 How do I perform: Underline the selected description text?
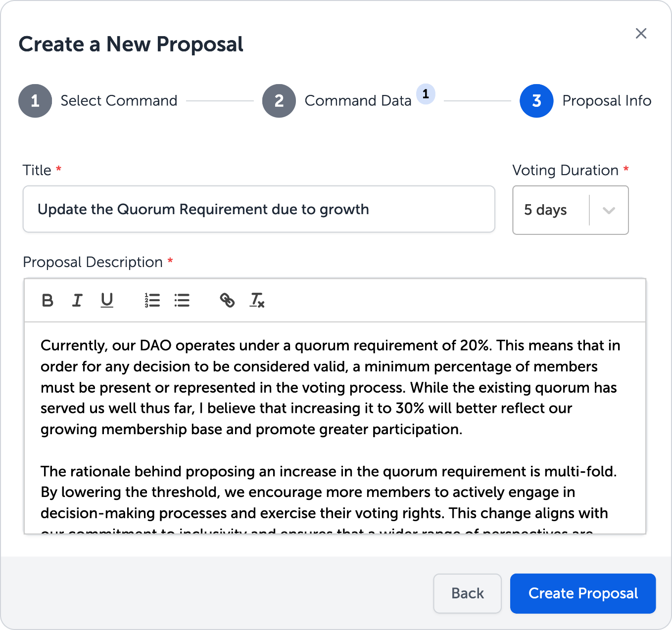107,300
